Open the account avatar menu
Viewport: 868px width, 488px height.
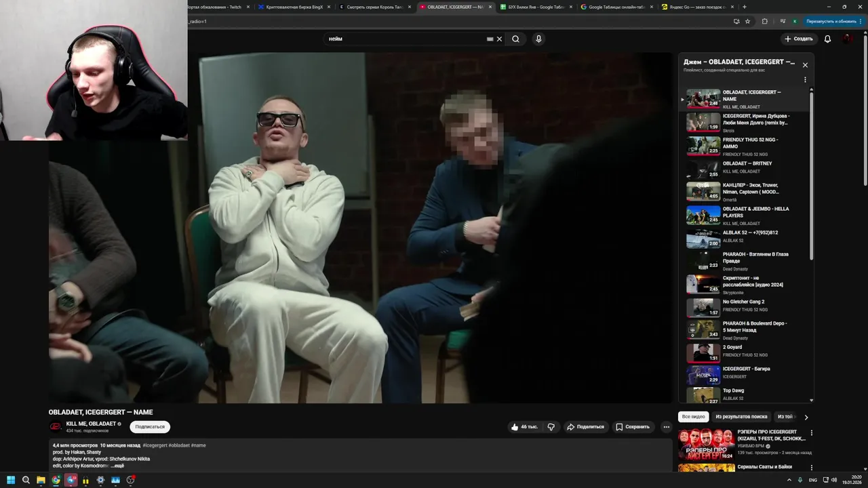pyautogui.click(x=847, y=39)
